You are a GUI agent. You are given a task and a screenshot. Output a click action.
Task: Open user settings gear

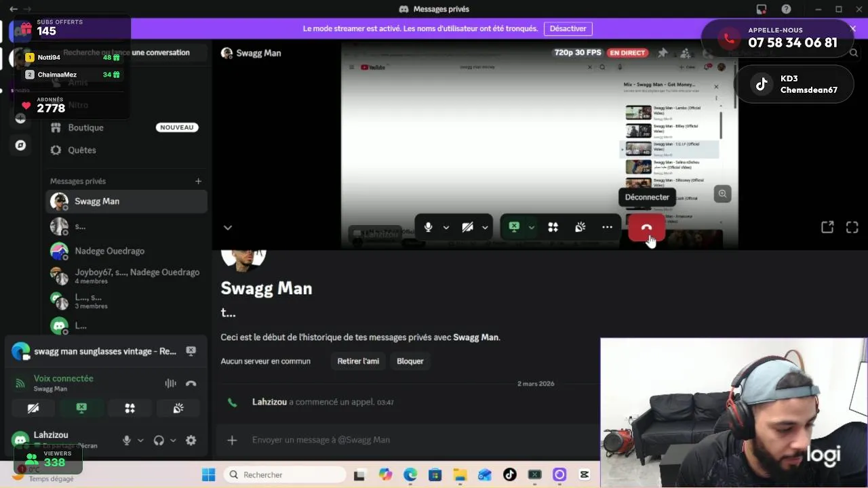point(191,441)
